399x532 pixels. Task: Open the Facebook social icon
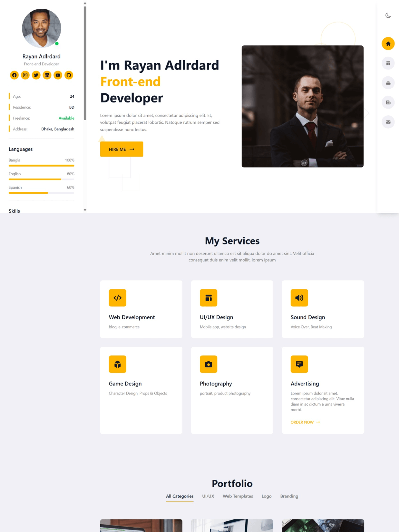pos(15,75)
